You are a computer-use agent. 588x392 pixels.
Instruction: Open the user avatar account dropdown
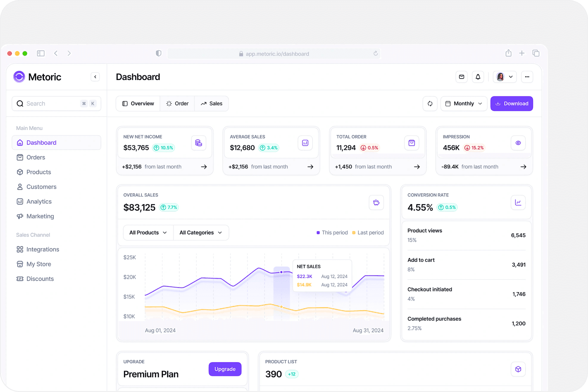[x=505, y=77]
